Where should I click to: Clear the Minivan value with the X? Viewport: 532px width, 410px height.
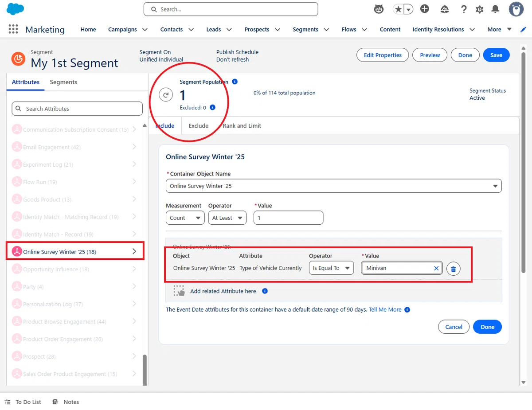coord(436,268)
